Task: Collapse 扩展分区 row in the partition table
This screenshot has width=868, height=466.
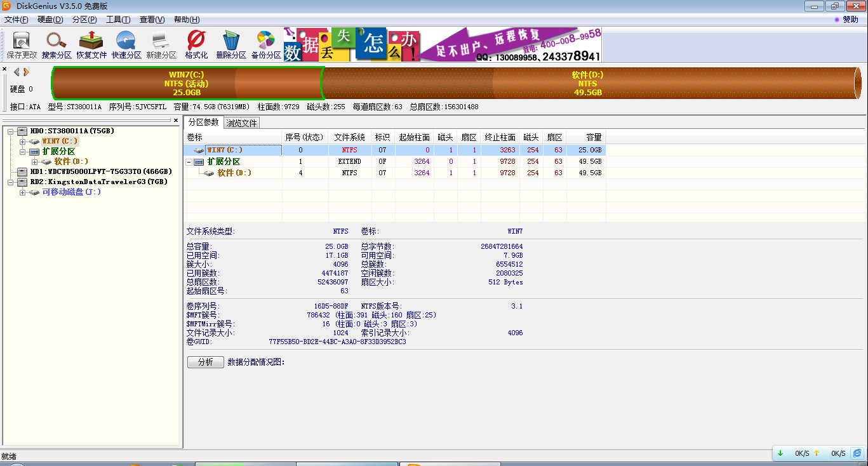Action: [x=189, y=161]
